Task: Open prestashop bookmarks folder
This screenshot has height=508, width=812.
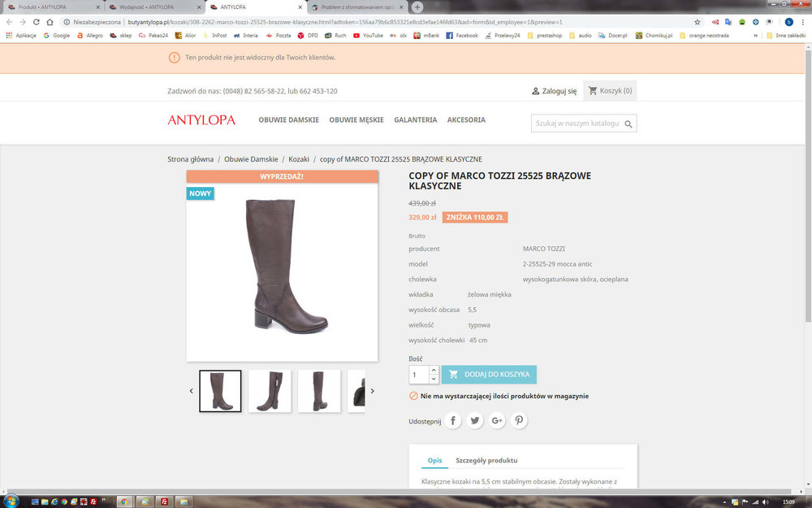Action: 544,36
